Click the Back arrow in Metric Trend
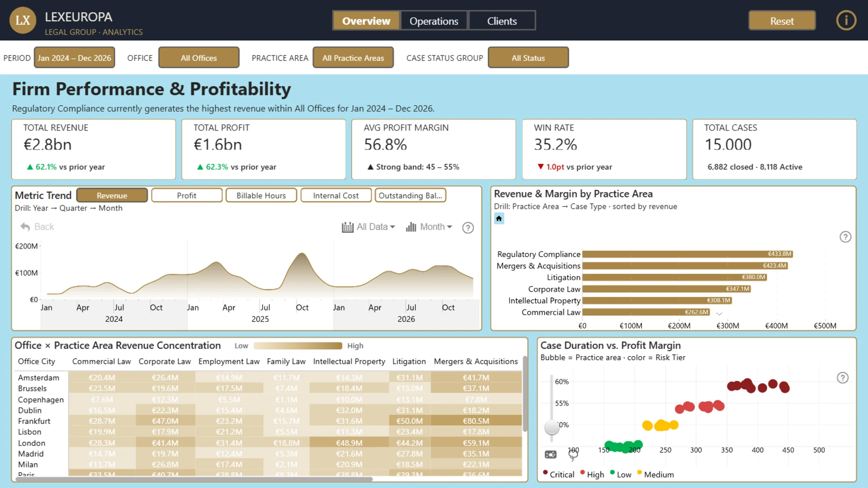 [x=25, y=227]
